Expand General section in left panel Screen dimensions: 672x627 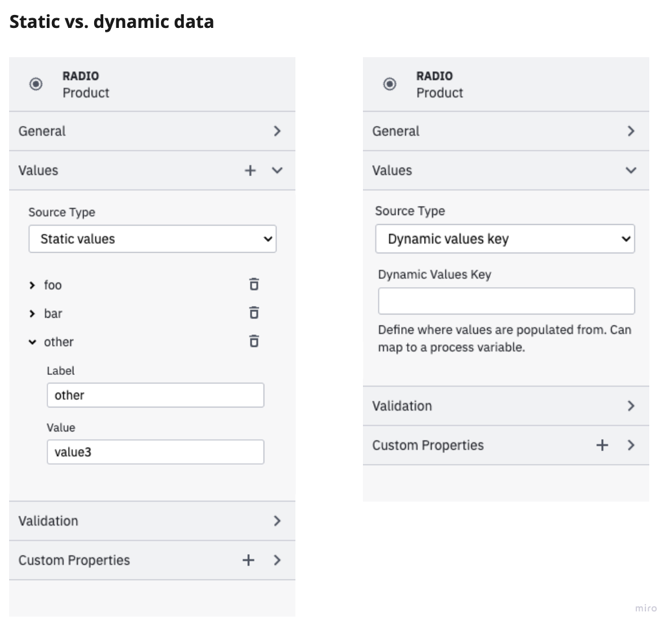(277, 131)
